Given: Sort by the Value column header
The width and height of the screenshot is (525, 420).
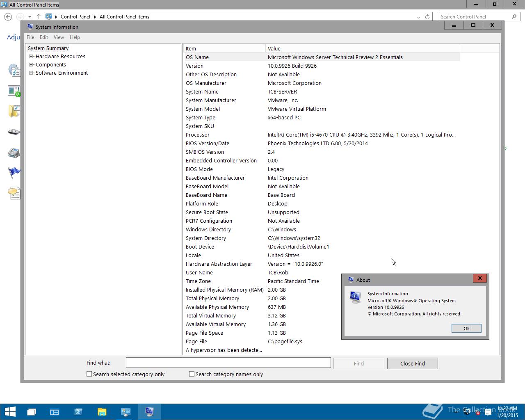Looking at the screenshot, I should click(x=363, y=48).
